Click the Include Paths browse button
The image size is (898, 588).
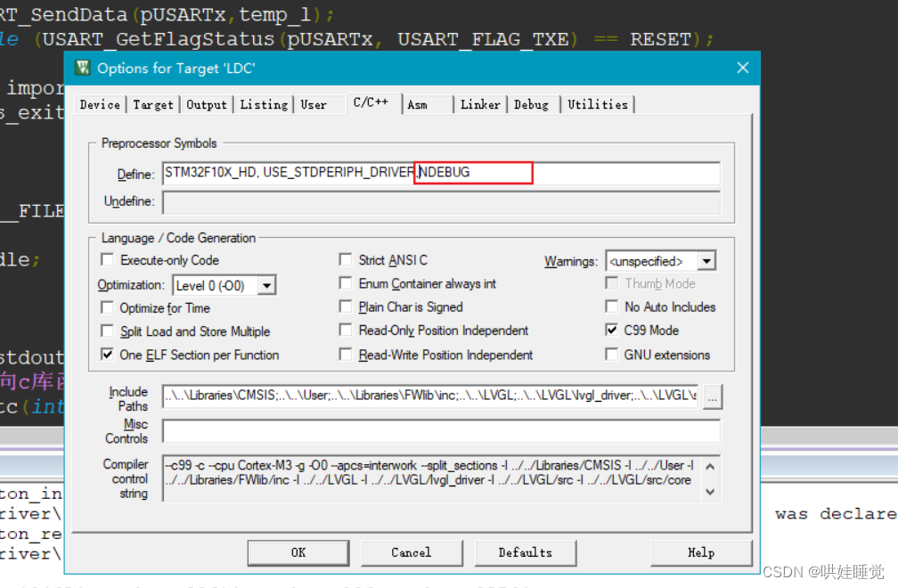tap(711, 397)
